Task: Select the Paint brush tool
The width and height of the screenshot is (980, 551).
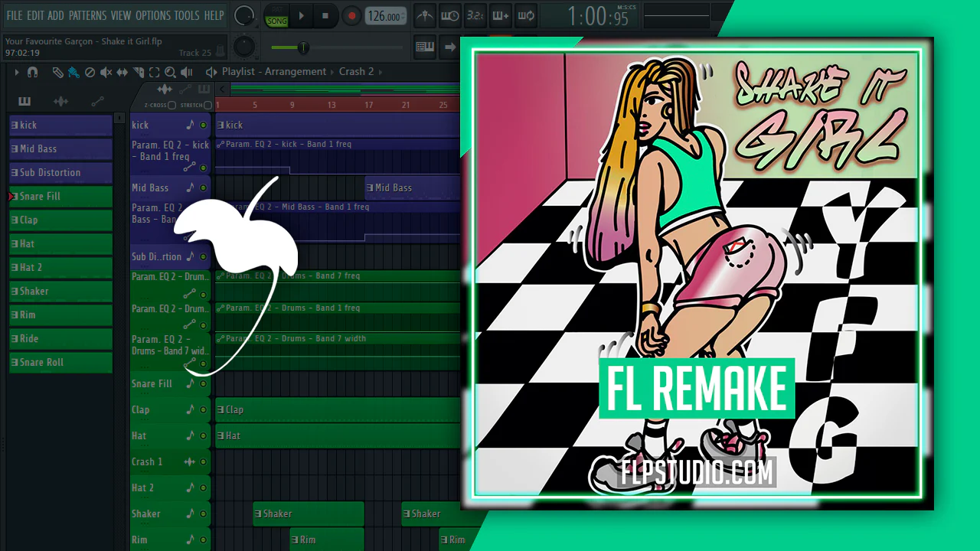Action: point(73,72)
